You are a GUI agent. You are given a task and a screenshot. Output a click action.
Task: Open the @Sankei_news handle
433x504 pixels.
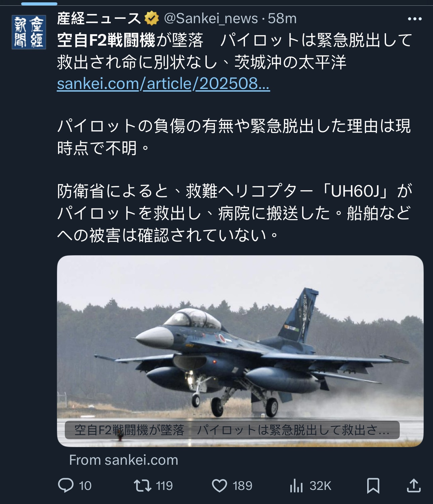(211, 18)
